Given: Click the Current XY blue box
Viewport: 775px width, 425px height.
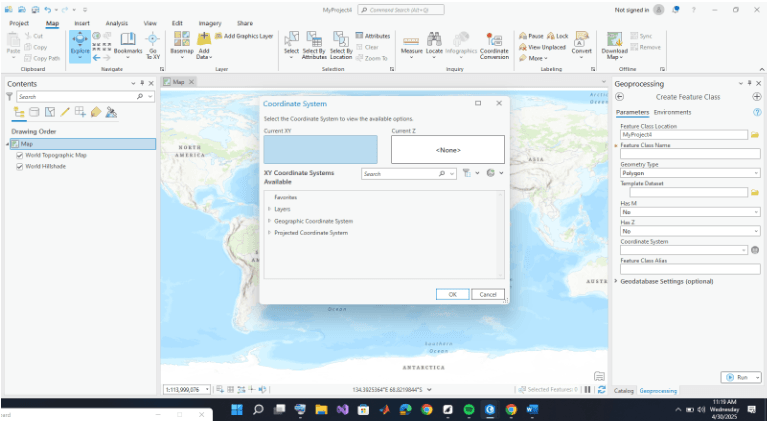Looking at the screenshot, I should tap(320, 149).
